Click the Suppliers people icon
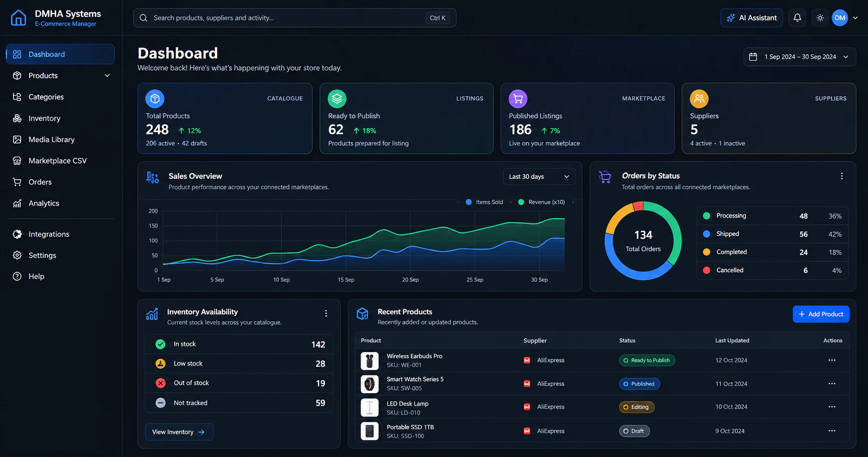The height and width of the screenshot is (457, 868). [x=699, y=99]
